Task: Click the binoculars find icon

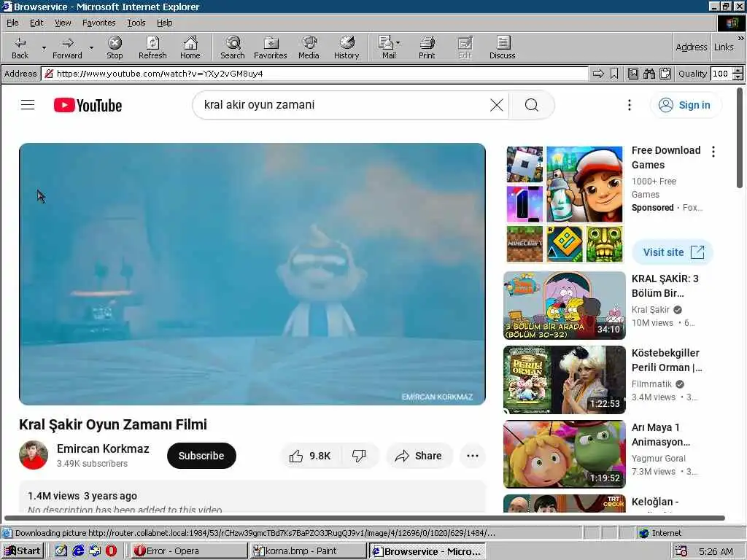Action: [649, 74]
